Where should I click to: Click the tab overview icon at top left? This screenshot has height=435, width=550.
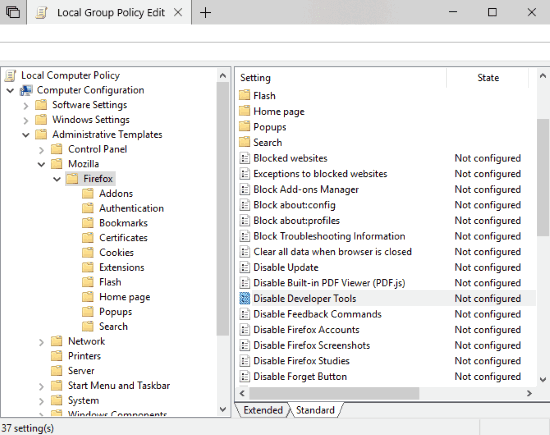pos(13,12)
